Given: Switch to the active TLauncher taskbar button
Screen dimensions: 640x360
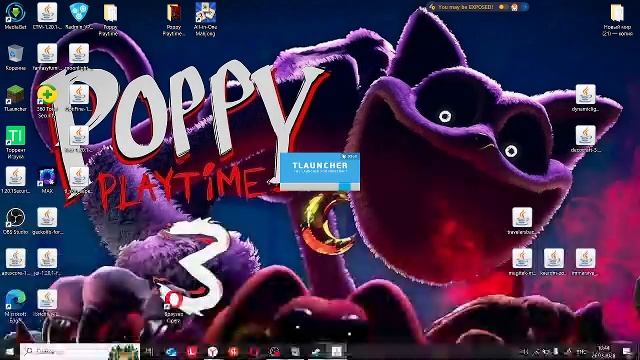Looking at the screenshot, I should tap(336, 351).
